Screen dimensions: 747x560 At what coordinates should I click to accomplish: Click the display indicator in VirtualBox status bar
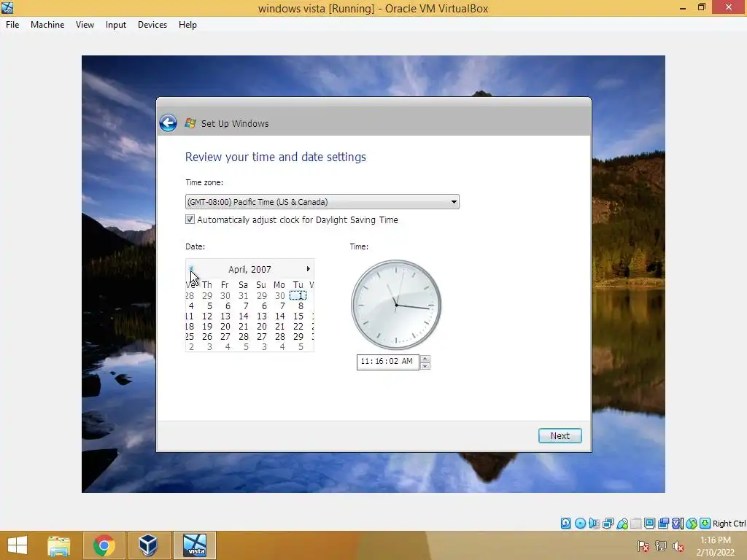click(x=649, y=524)
